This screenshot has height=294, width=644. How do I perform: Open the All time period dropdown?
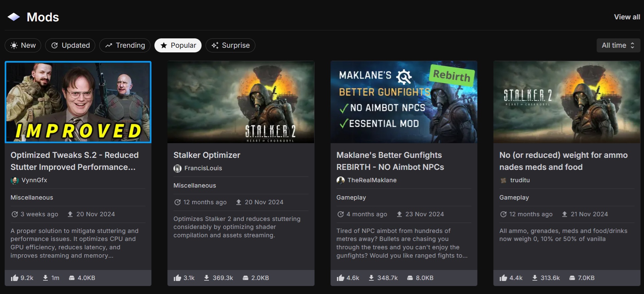point(618,45)
